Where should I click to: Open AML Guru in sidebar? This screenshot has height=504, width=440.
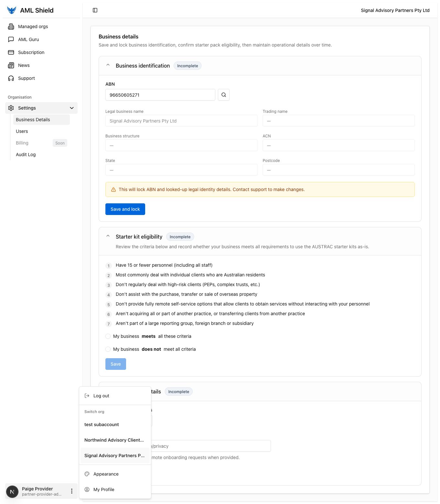pos(41,39)
